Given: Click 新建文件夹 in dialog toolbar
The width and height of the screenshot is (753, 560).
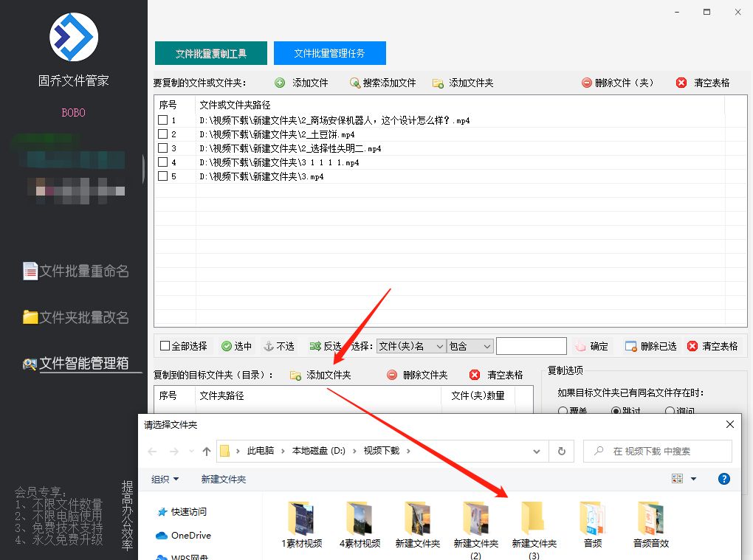Looking at the screenshot, I should tap(223, 479).
